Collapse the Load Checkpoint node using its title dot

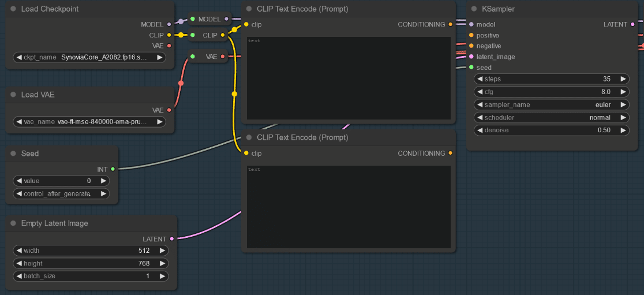pos(13,9)
